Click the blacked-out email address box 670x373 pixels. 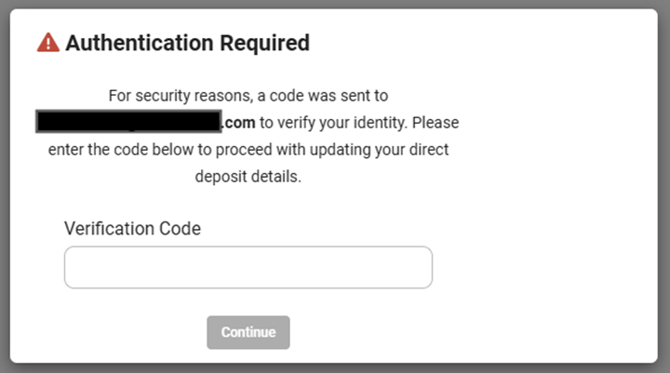(x=129, y=121)
